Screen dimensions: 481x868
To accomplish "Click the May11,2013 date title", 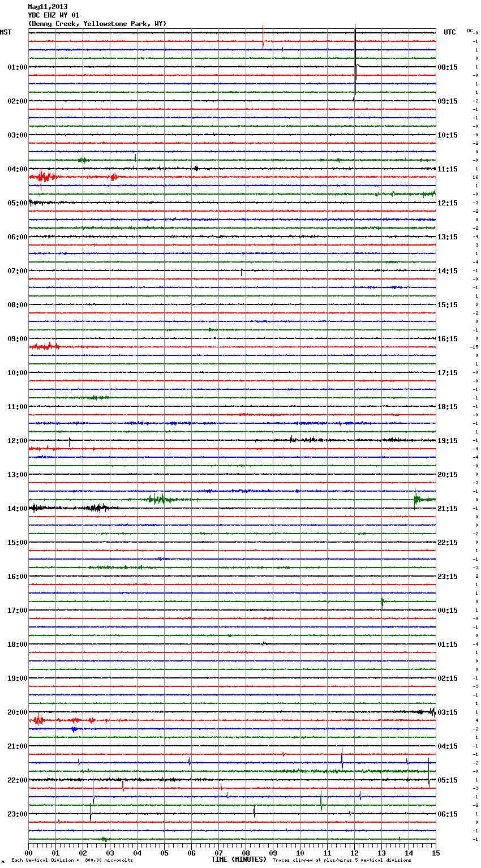I will tap(48, 7).
